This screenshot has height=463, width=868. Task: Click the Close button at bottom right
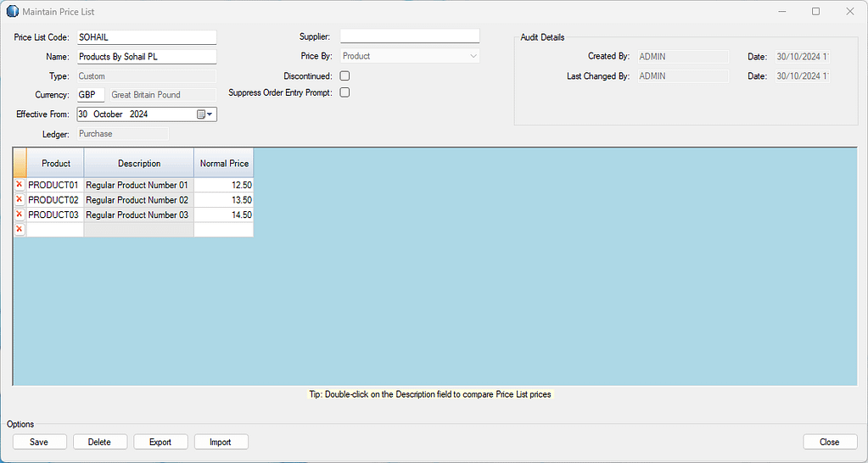[x=829, y=442]
